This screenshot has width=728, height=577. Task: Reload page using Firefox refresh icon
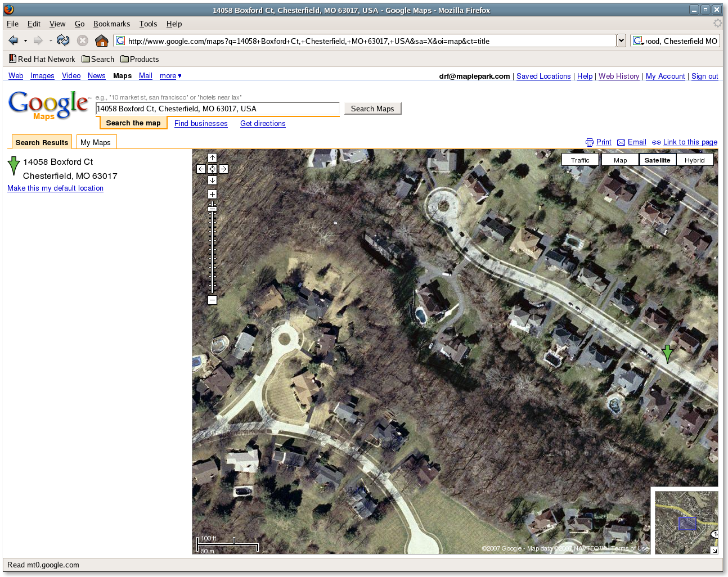tap(63, 40)
